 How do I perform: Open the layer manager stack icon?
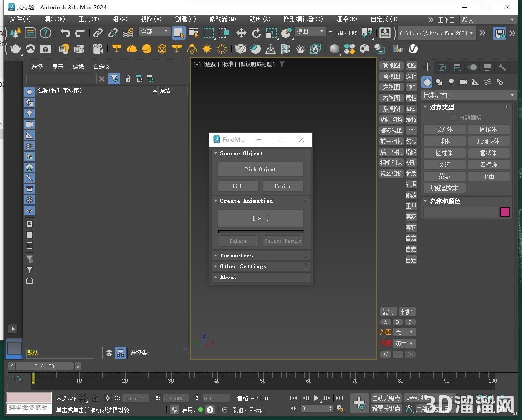[109, 353]
